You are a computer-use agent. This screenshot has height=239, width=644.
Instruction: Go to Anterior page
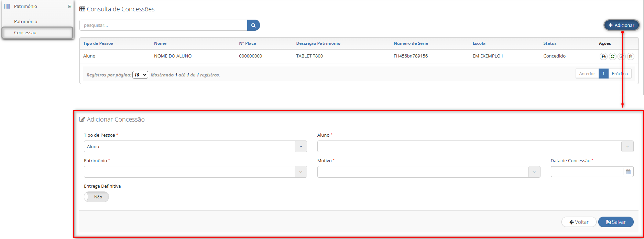[587, 74]
